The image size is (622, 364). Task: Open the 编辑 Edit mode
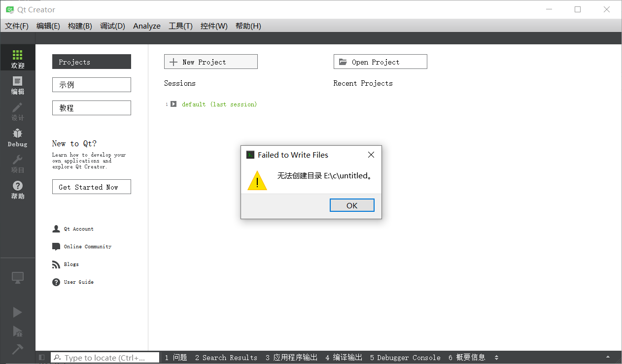[x=18, y=85]
